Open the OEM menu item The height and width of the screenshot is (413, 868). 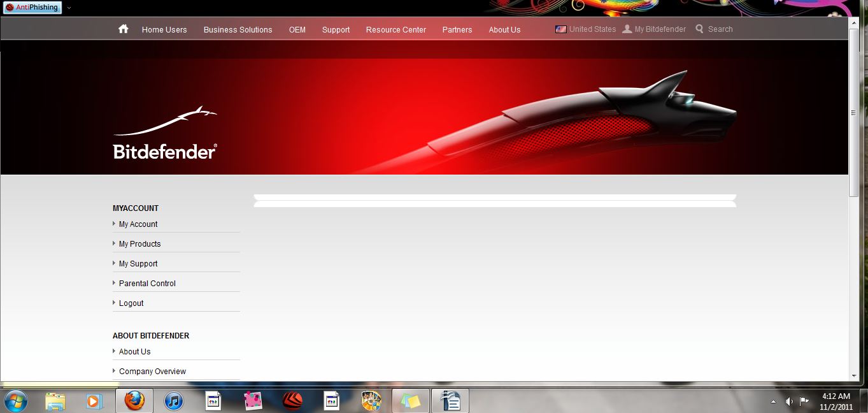[x=297, y=29]
